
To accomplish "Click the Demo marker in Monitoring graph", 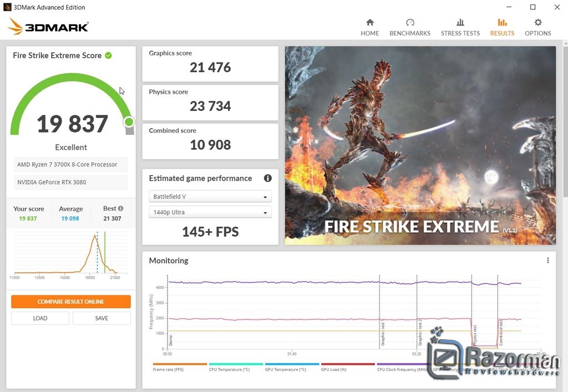I will pos(168,311).
